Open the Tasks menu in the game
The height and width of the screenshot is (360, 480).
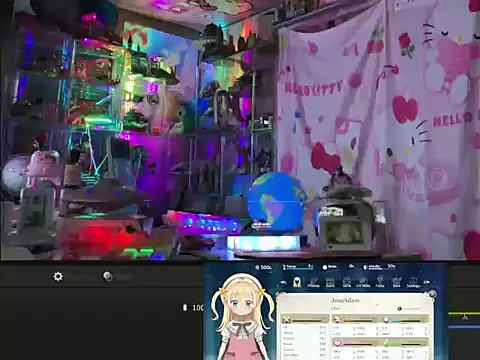click(380, 282)
